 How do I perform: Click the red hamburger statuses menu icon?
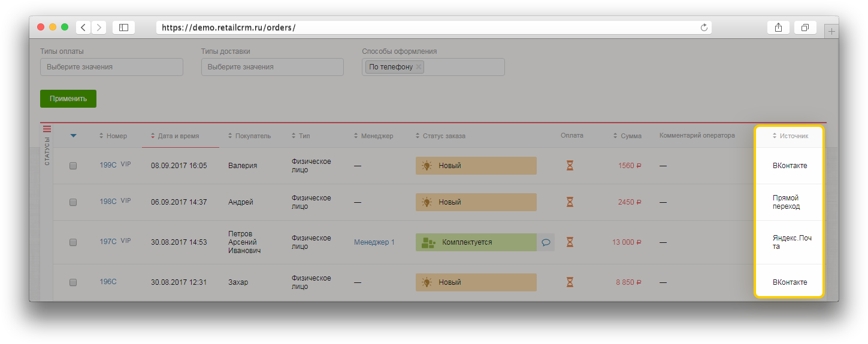pos(47,128)
